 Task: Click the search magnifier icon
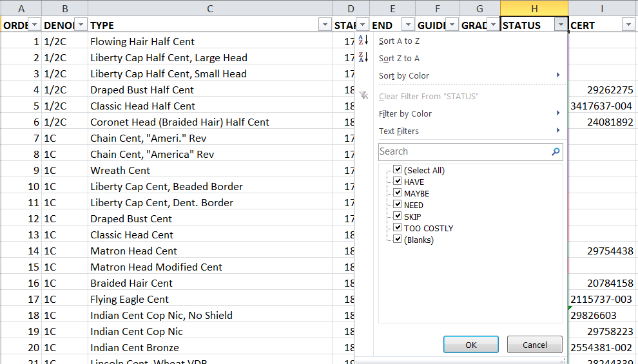click(x=556, y=151)
